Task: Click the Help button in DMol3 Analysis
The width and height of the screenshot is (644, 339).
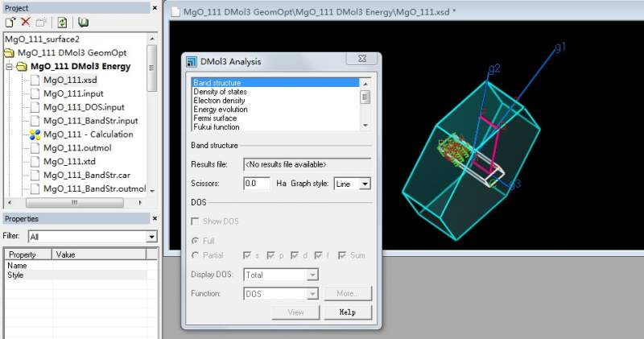Action: [348, 312]
